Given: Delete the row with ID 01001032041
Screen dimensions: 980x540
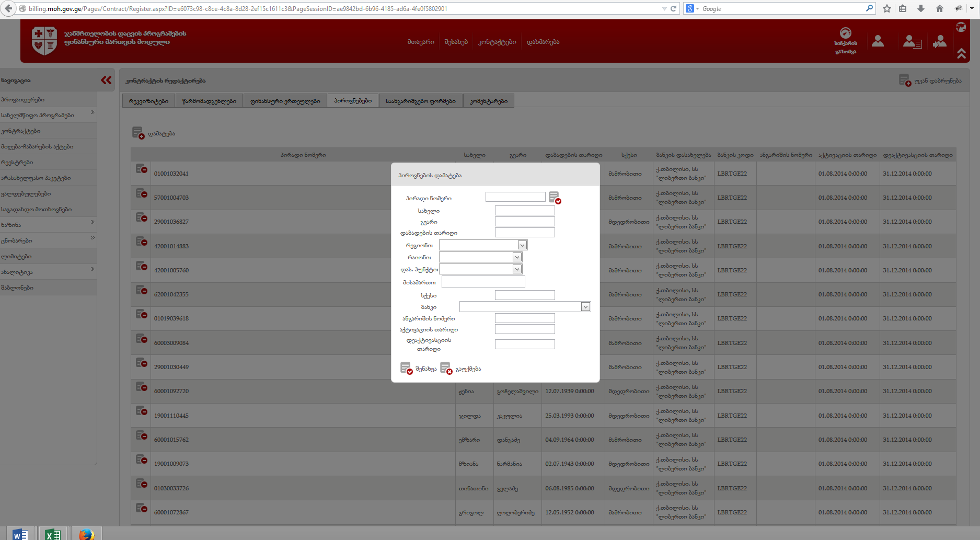Looking at the screenshot, I should pos(141,169).
